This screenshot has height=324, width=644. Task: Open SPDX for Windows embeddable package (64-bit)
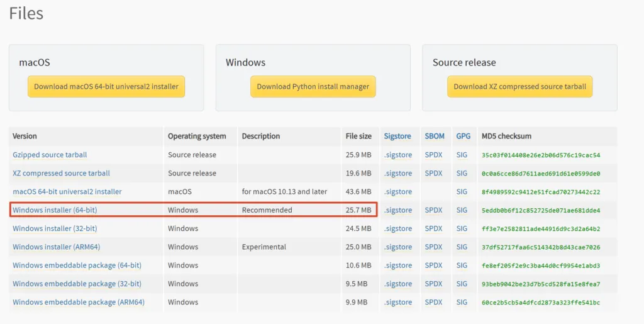tap(434, 265)
